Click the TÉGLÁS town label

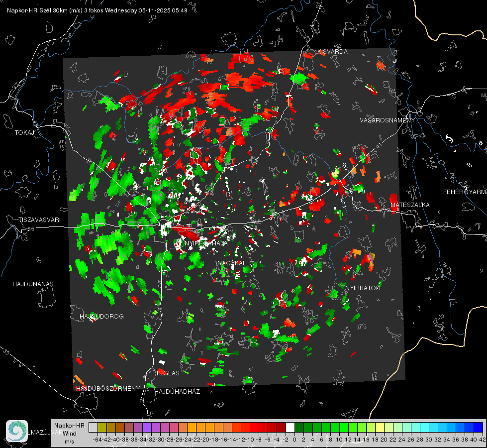click(x=168, y=373)
